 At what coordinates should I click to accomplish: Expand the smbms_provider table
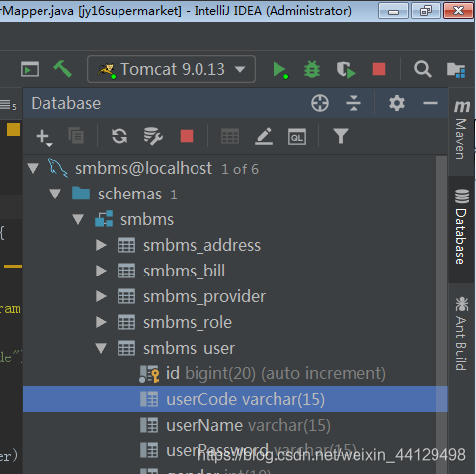[x=101, y=296]
